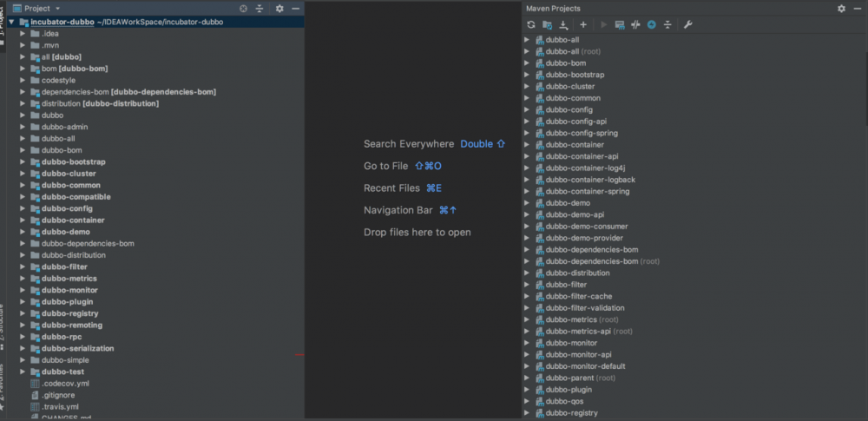The width and height of the screenshot is (868, 421).
Task: Open the Favorites tool window side tab
Action: pos(3,388)
